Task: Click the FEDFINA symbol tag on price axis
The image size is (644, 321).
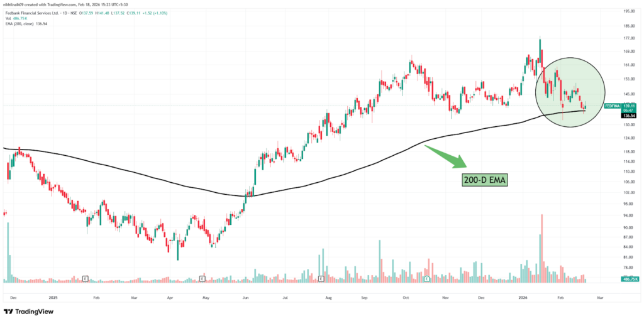Action: click(x=613, y=107)
